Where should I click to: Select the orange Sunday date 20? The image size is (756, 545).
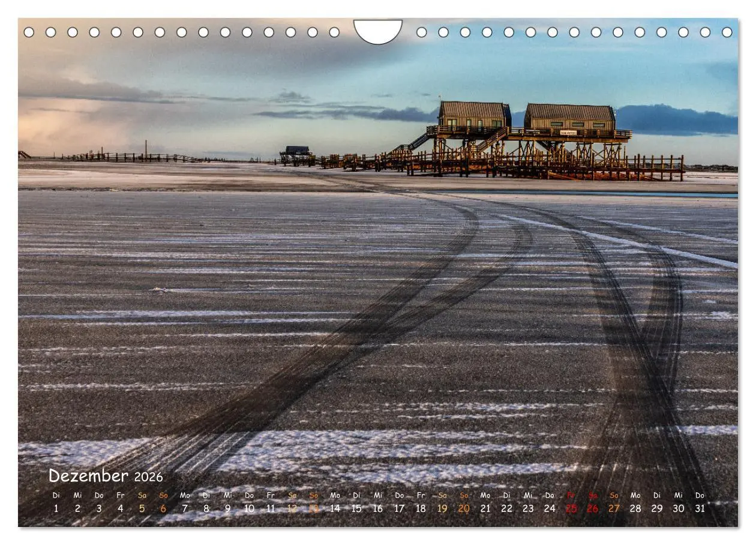(464, 508)
